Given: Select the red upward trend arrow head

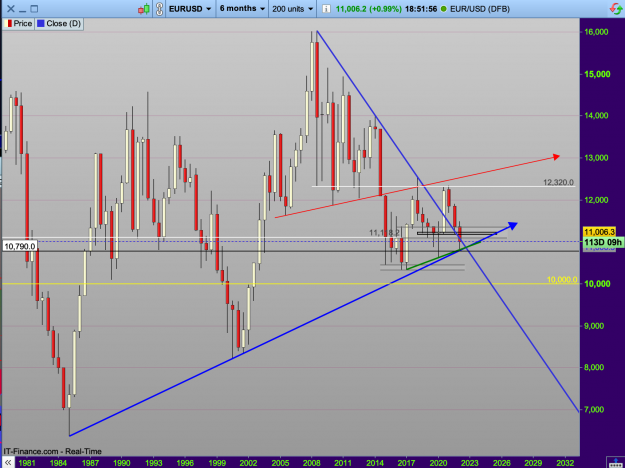Looking at the screenshot, I should pos(556,157).
